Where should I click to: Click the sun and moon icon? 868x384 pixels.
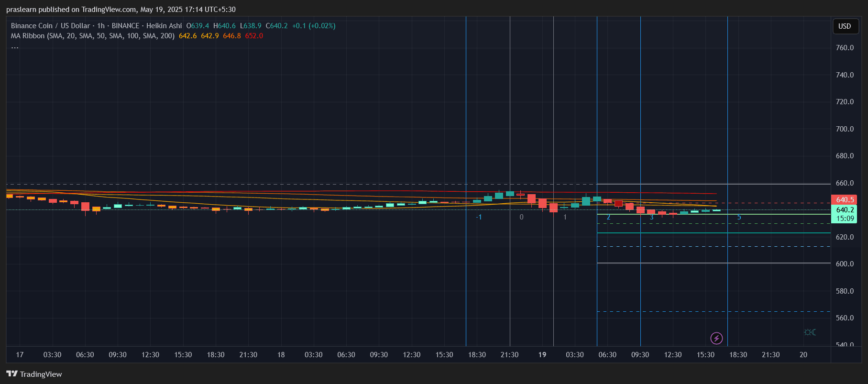click(810, 332)
